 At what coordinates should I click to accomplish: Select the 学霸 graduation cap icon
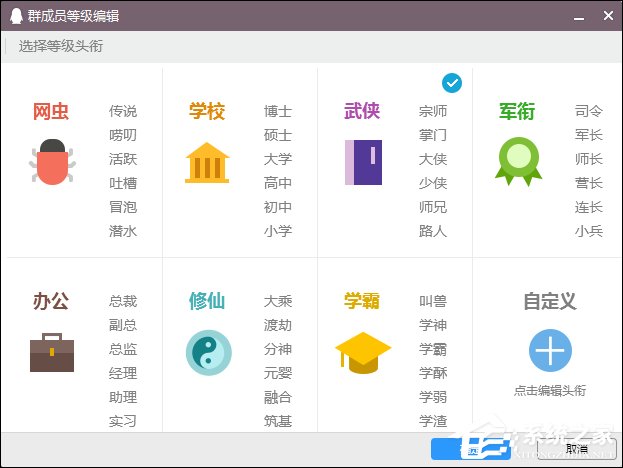click(x=362, y=352)
